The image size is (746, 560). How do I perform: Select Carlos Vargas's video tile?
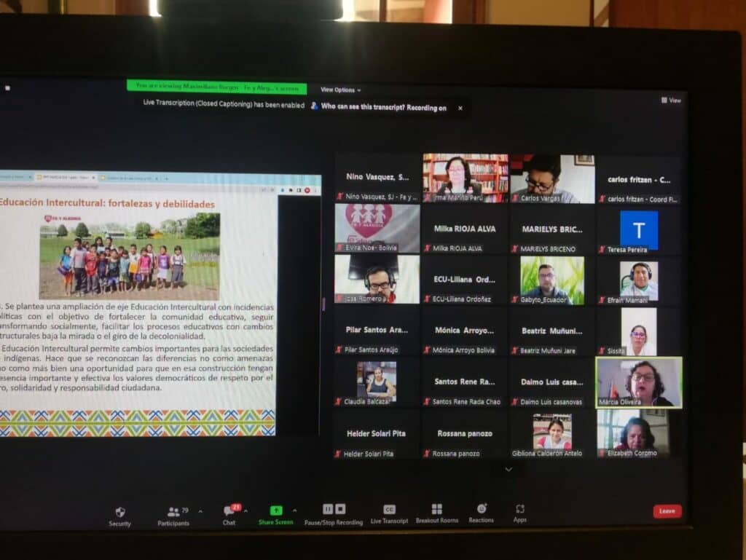(552, 178)
